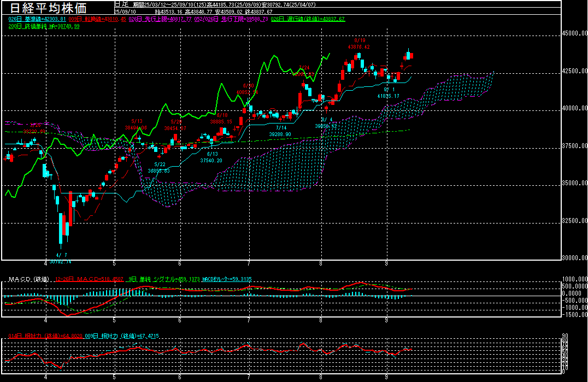588x382 pixels.
Task: Click the 1000.000 MACD axis label
Action: coord(575,279)
